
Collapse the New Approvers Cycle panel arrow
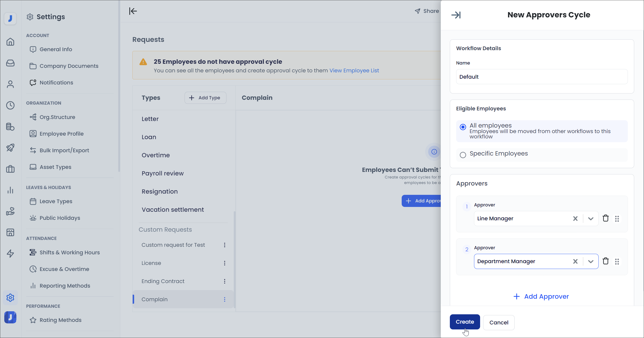click(456, 15)
